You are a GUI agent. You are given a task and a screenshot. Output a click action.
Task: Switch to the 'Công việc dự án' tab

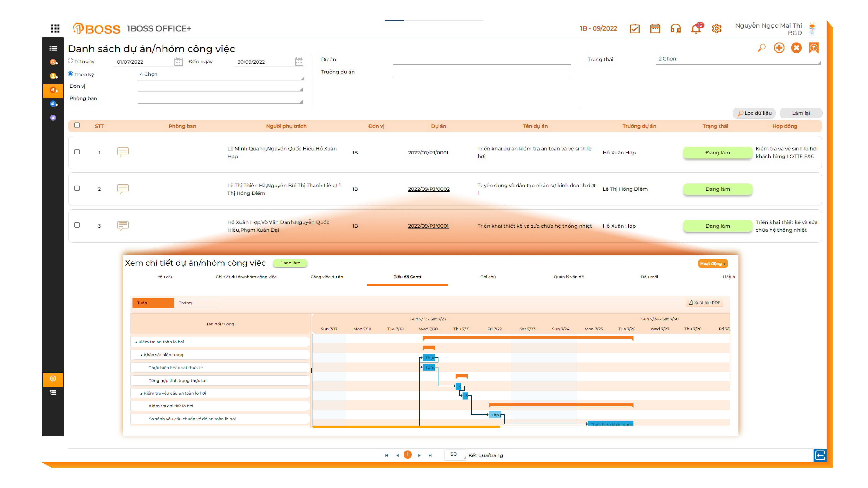coord(327,277)
